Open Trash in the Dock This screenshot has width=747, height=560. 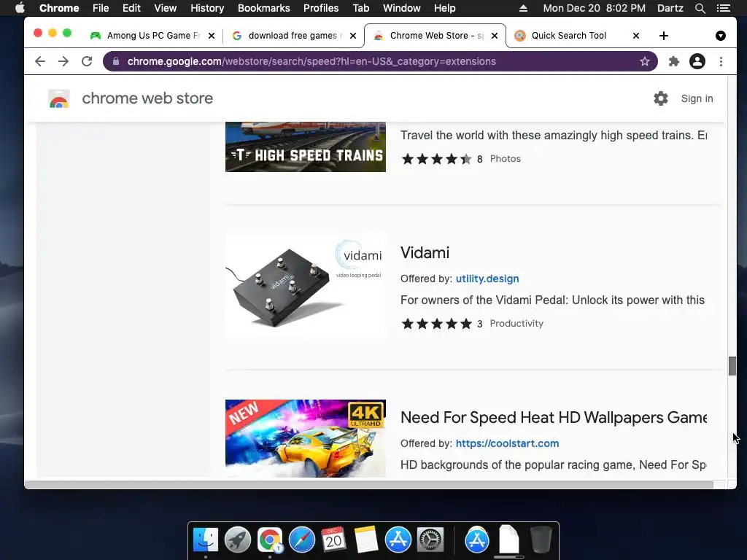(x=541, y=540)
